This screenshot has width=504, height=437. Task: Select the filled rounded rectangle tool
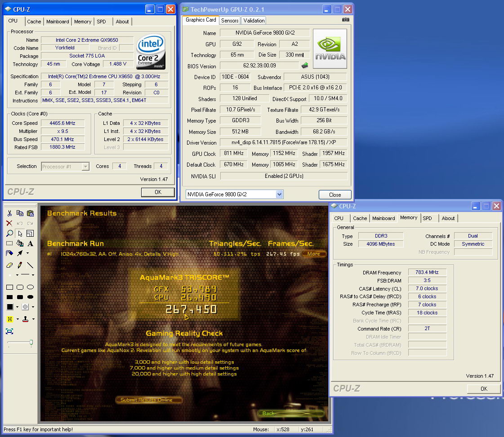click(20, 297)
